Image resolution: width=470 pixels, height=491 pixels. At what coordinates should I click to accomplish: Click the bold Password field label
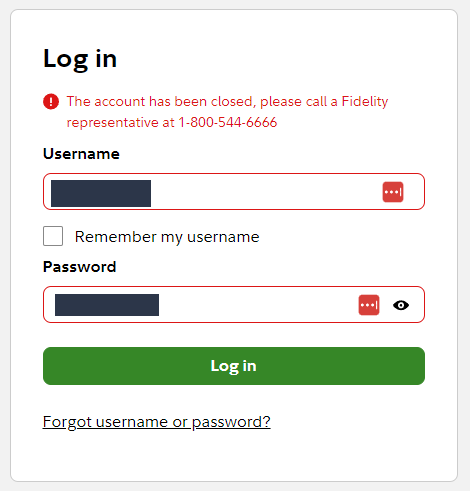(x=80, y=267)
